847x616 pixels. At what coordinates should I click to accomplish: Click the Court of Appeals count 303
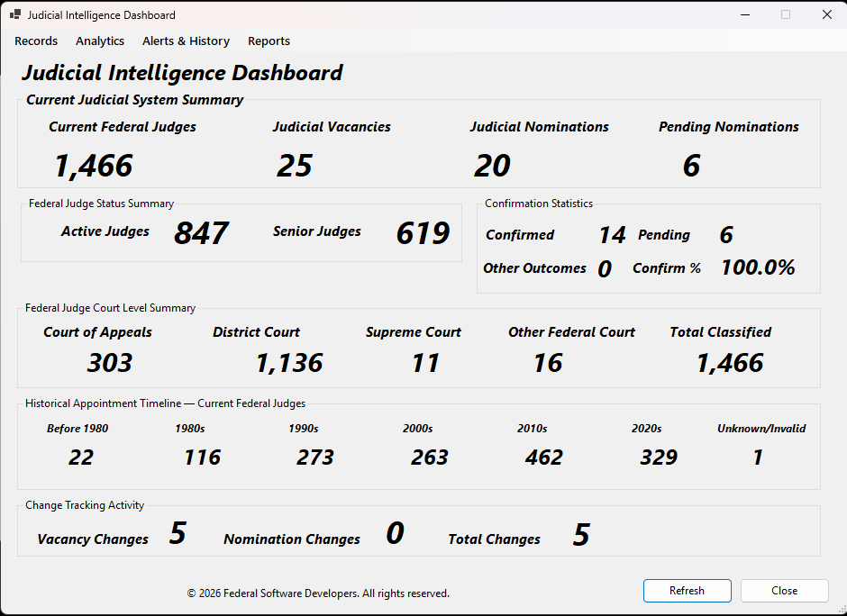coord(110,363)
